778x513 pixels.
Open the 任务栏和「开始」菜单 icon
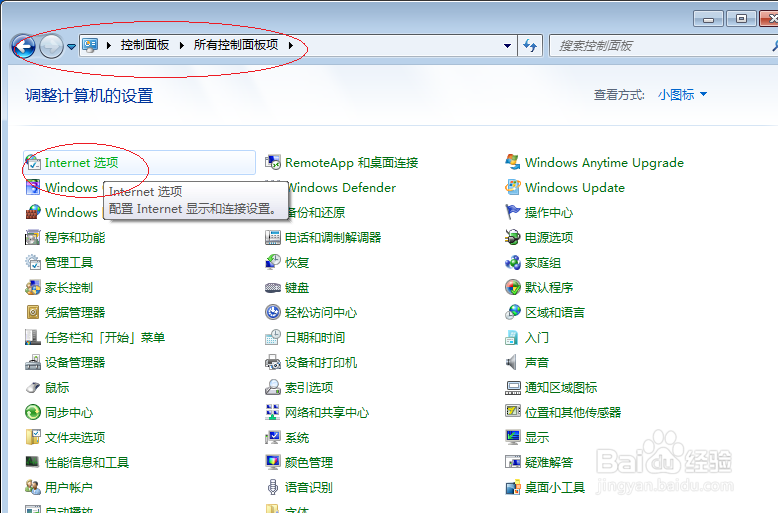click(x=33, y=337)
